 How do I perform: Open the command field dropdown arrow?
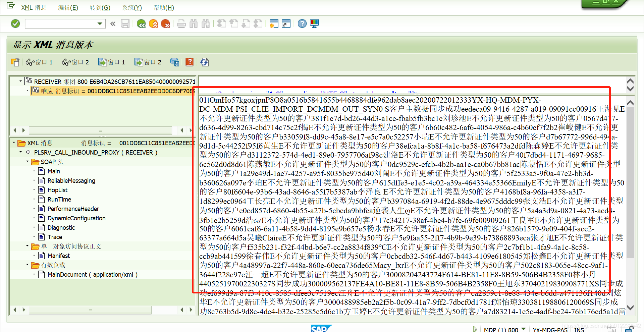tap(100, 23)
